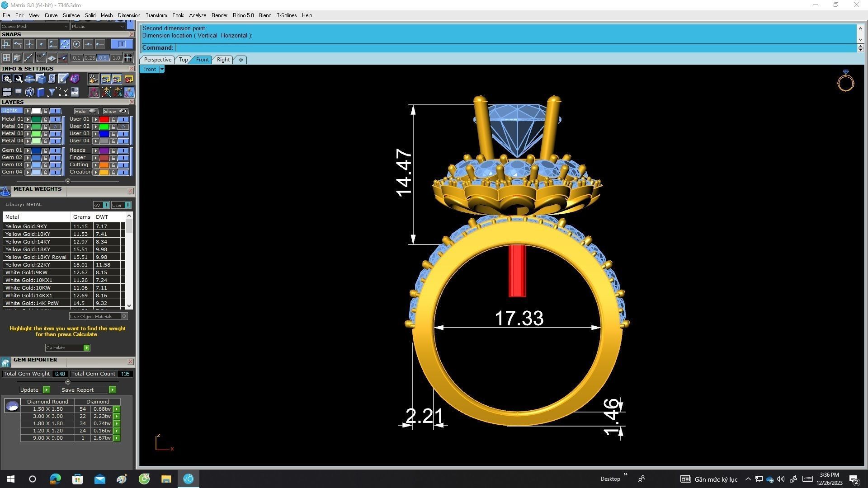Click the User 01 red color swatch

pyautogui.click(x=104, y=119)
